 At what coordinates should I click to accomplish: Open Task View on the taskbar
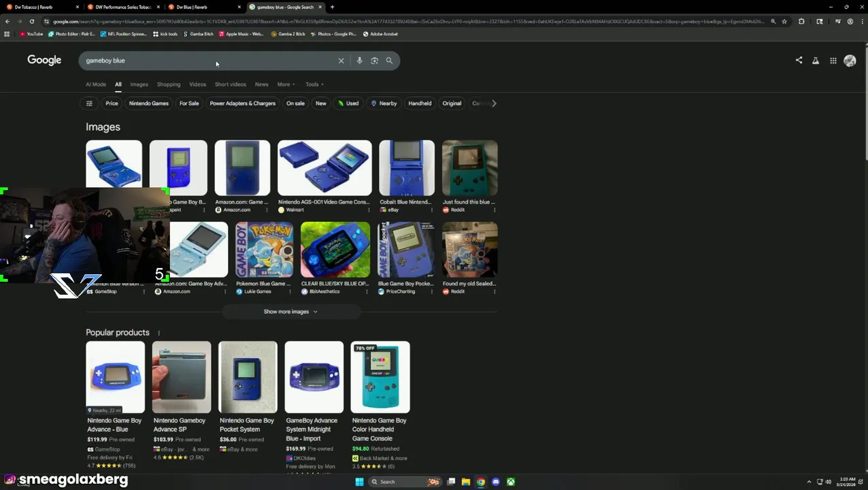tap(451, 482)
